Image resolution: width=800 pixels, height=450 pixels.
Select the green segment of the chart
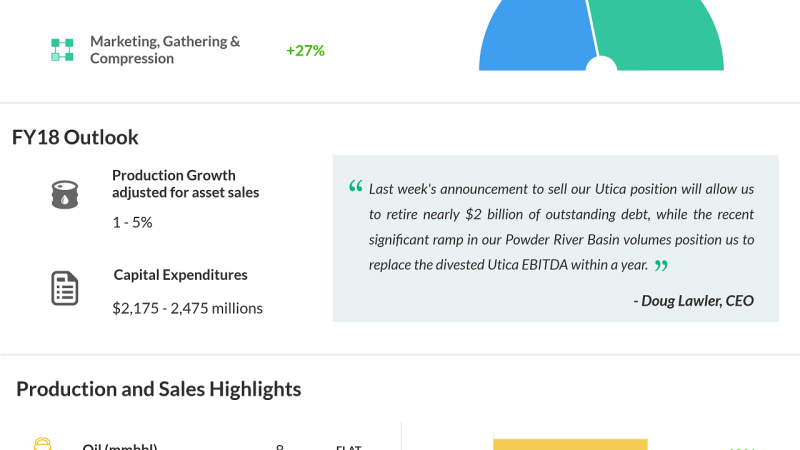tap(660, 35)
